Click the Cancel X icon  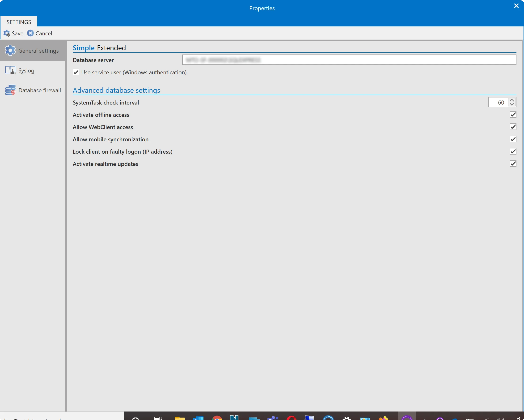pyautogui.click(x=30, y=33)
